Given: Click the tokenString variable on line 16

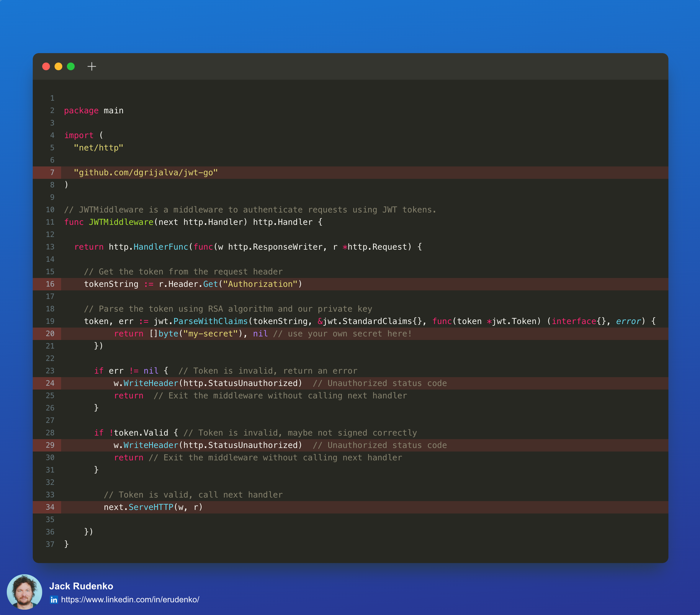Looking at the screenshot, I should 111,284.
